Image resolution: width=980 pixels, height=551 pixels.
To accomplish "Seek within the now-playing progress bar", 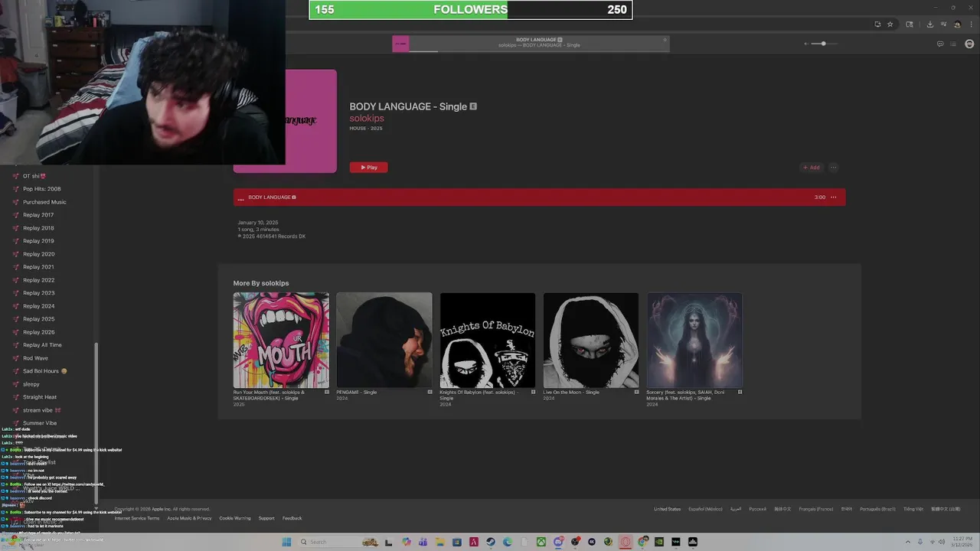I will [x=539, y=51].
